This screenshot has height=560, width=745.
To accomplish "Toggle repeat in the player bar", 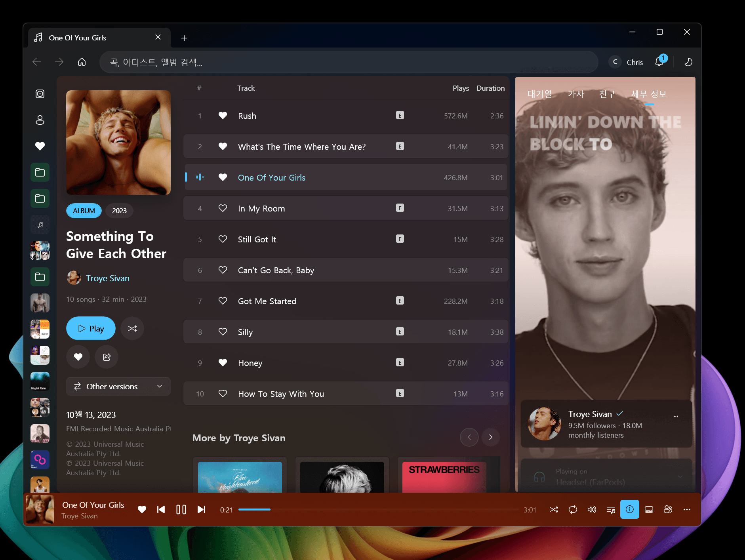I will (573, 509).
